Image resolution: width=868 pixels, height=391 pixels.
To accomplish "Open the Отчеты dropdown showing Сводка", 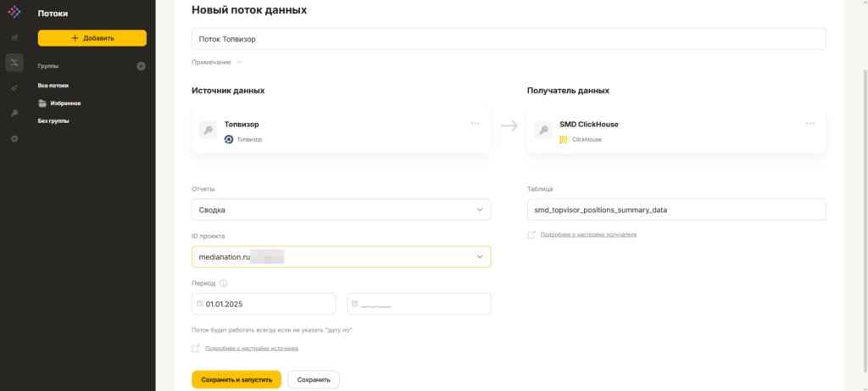I will tap(341, 209).
